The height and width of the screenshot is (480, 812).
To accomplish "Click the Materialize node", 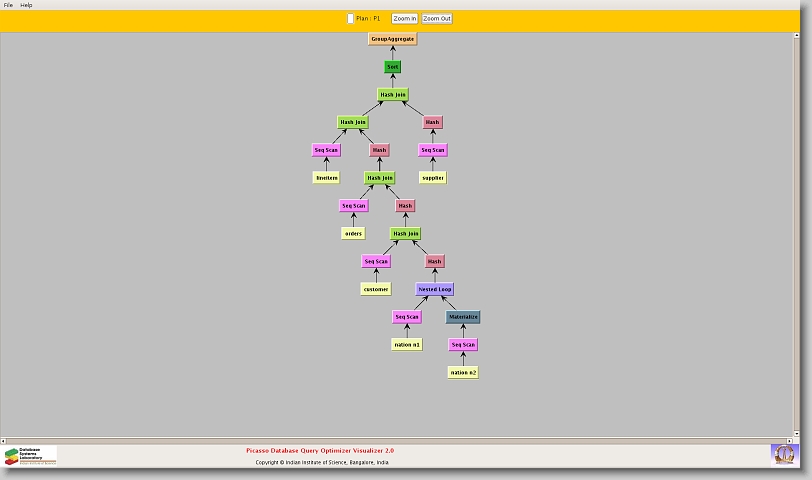I will point(463,317).
